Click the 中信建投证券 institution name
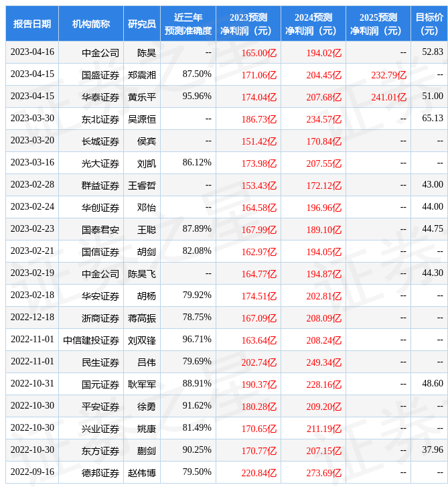The height and width of the screenshot is (489, 448). (x=91, y=340)
